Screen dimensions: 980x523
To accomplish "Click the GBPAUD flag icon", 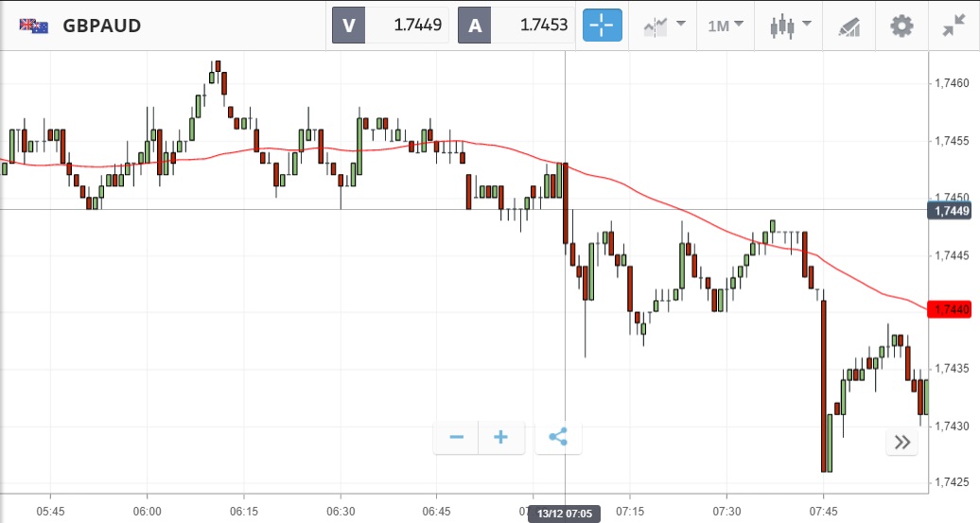I will point(34,26).
